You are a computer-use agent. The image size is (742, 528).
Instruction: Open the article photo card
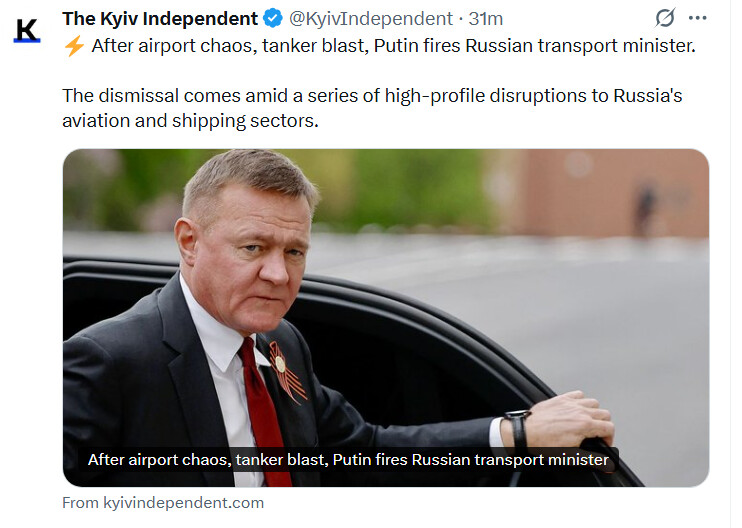(x=386, y=317)
